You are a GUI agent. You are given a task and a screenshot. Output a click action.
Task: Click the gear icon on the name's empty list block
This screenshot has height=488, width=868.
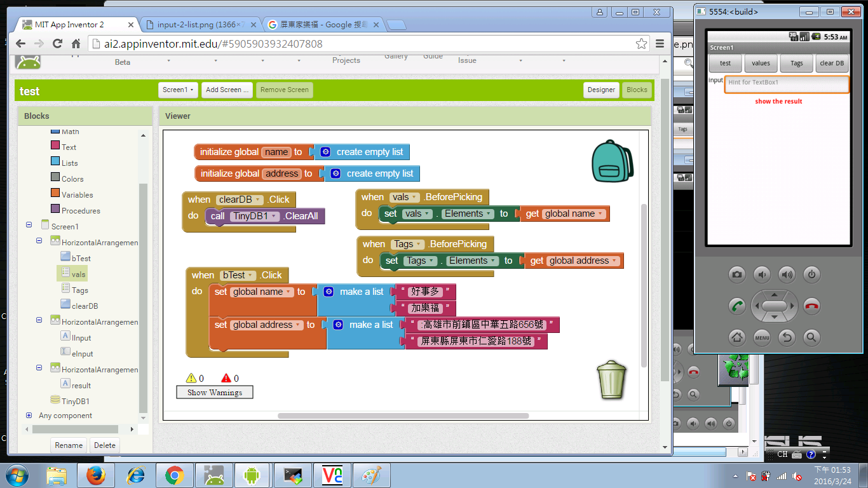coord(325,152)
